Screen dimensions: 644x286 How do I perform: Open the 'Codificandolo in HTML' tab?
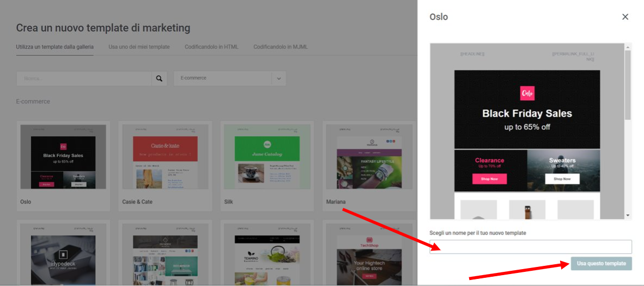211,47
